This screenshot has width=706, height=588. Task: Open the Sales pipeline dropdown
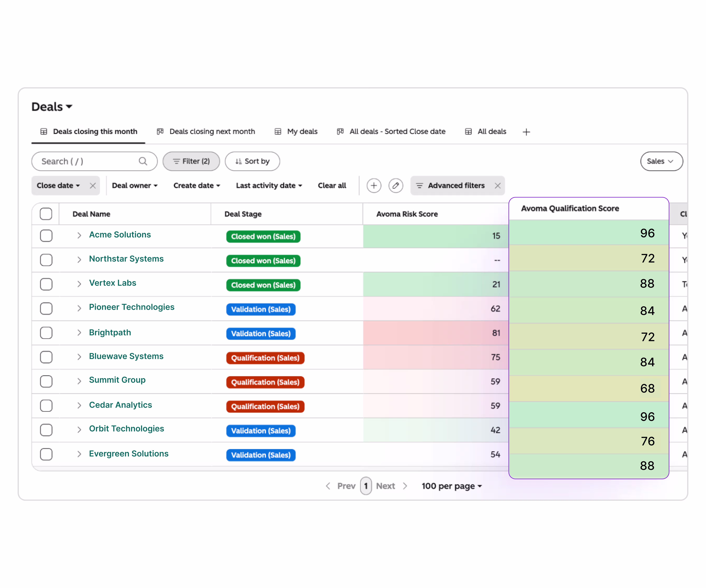(661, 161)
